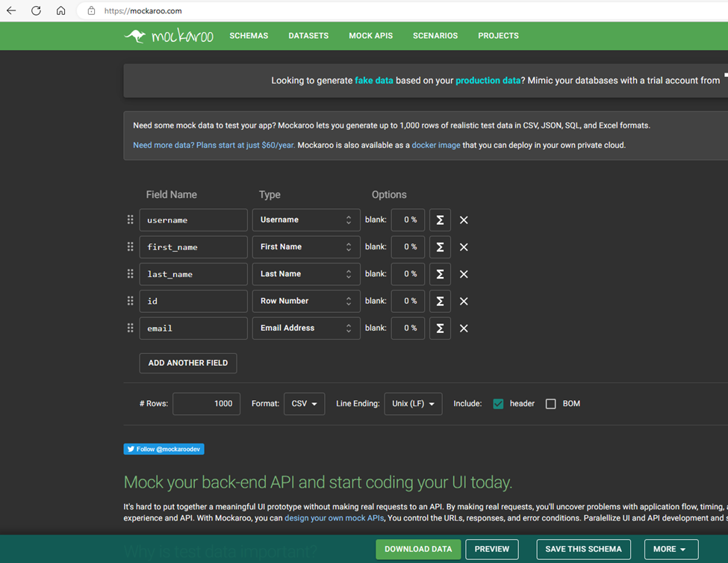The image size is (728, 563).
Task: Click the PREVIEW button
Action: [x=491, y=549]
